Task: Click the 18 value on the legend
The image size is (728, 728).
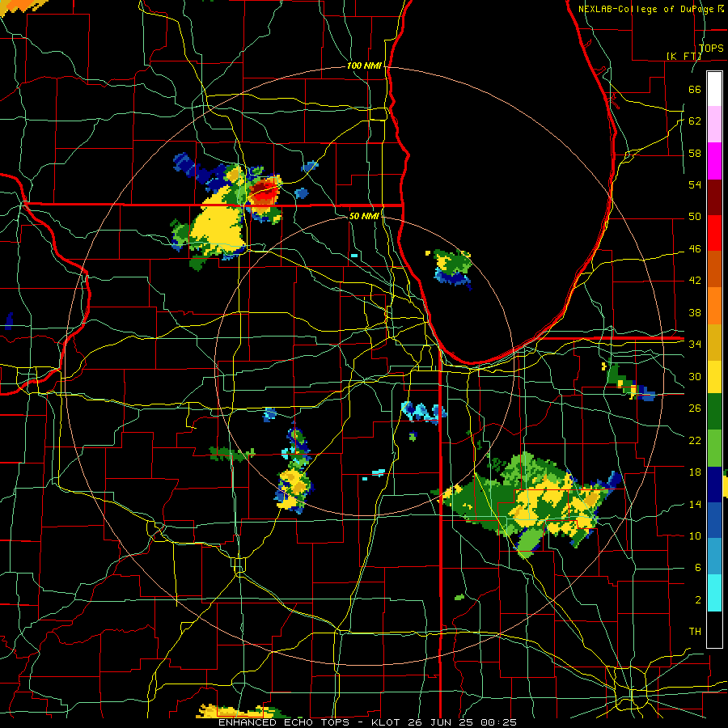Action: pos(695,472)
